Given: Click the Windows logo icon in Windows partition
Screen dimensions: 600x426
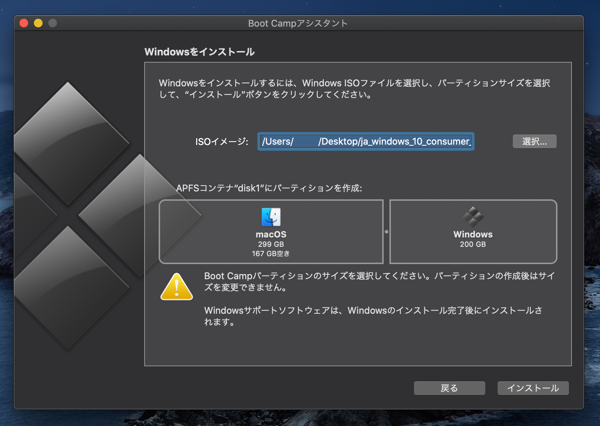Looking at the screenshot, I should (x=473, y=217).
